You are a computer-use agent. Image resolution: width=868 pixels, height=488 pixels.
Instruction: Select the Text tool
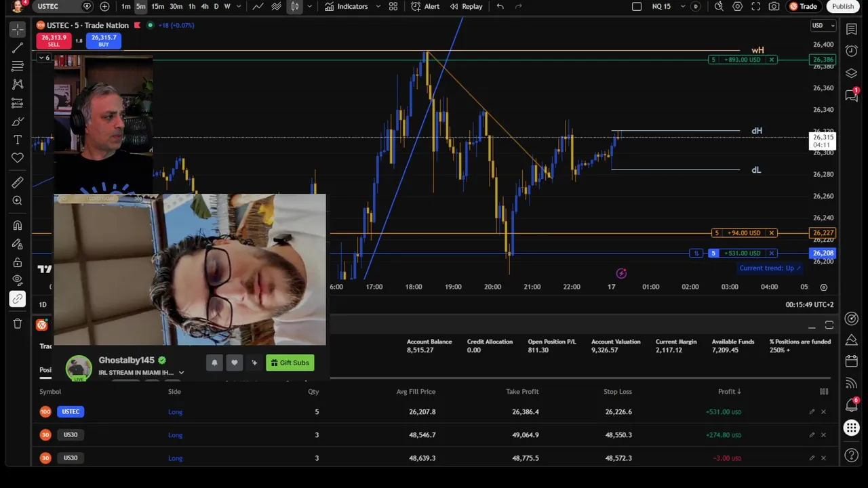[x=18, y=140]
